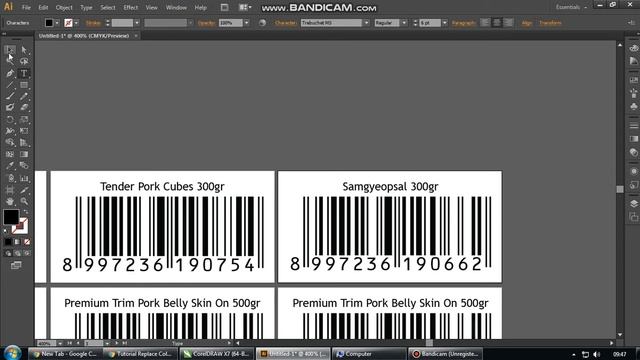640x360 pixels.
Task: Open CorelDRAW X7 from the taskbar
Action: click(216, 353)
